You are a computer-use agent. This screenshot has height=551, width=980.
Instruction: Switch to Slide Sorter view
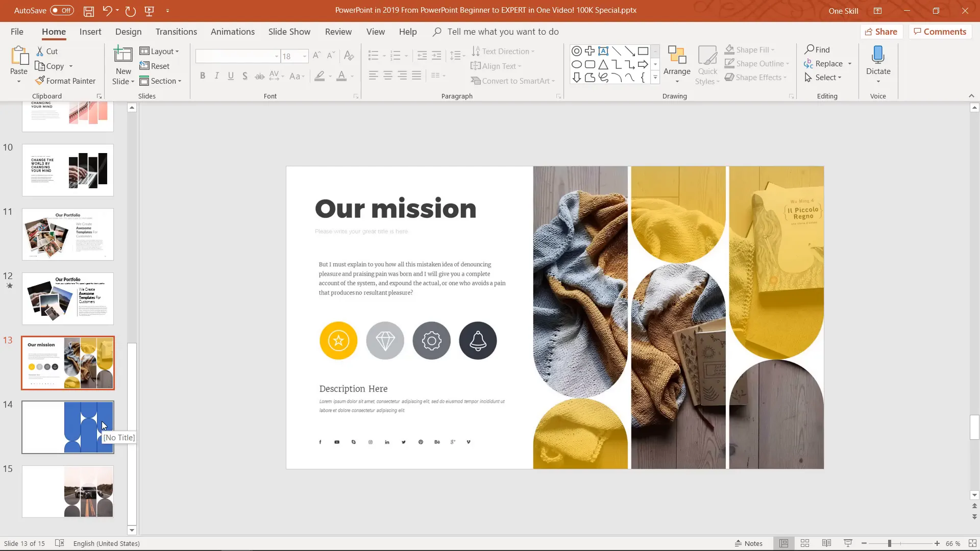click(x=805, y=543)
